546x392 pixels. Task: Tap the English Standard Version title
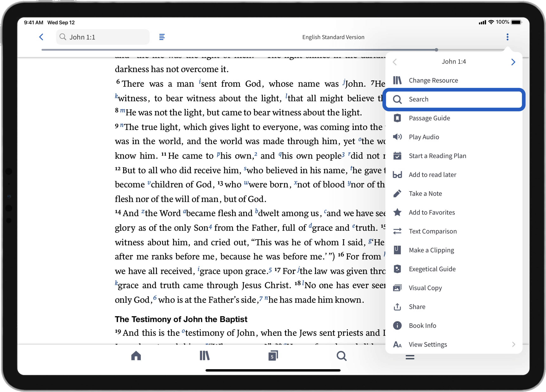[333, 37]
